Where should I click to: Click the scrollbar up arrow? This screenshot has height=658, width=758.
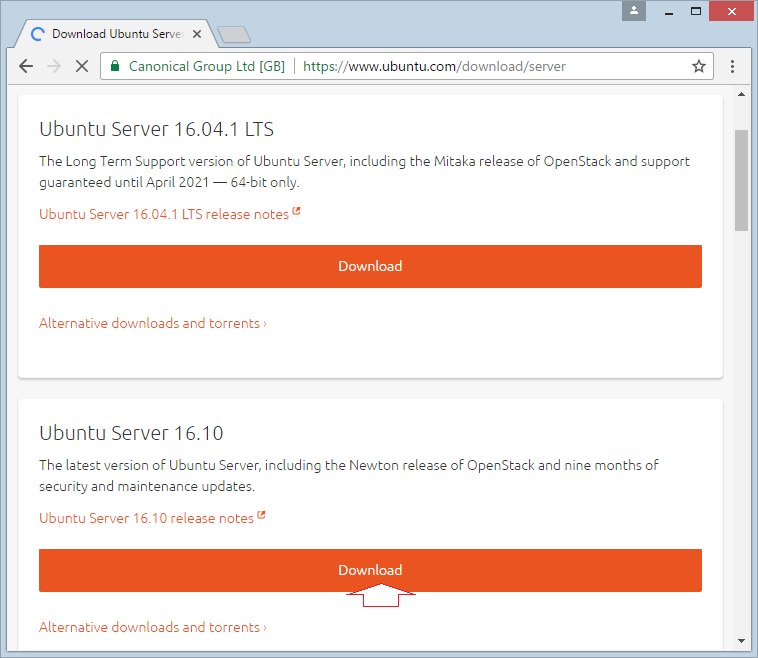tap(741, 94)
